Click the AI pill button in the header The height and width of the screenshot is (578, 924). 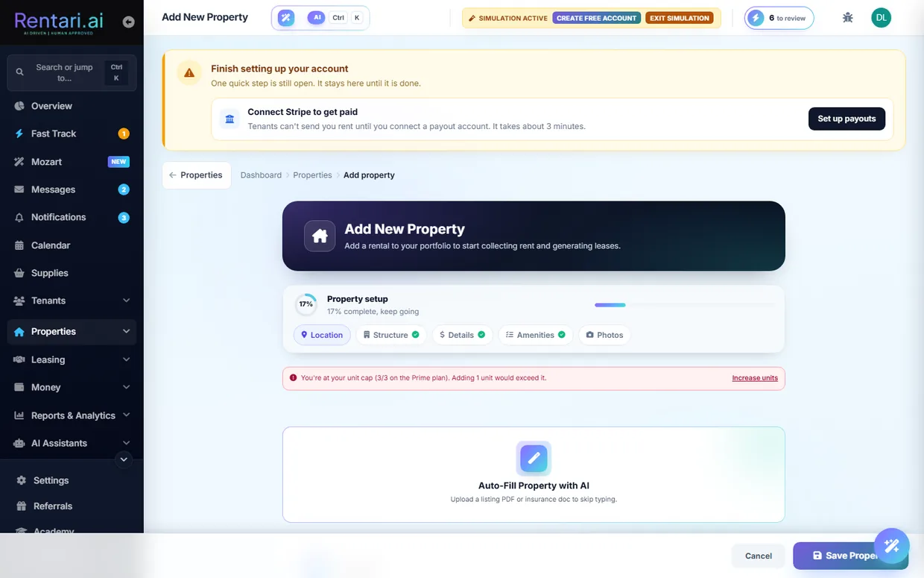point(317,17)
